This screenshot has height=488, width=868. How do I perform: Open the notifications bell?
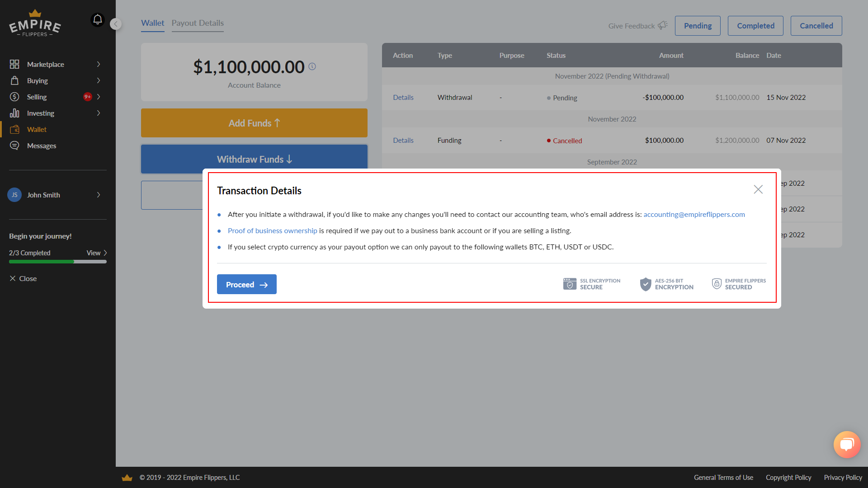click(98, 19)
